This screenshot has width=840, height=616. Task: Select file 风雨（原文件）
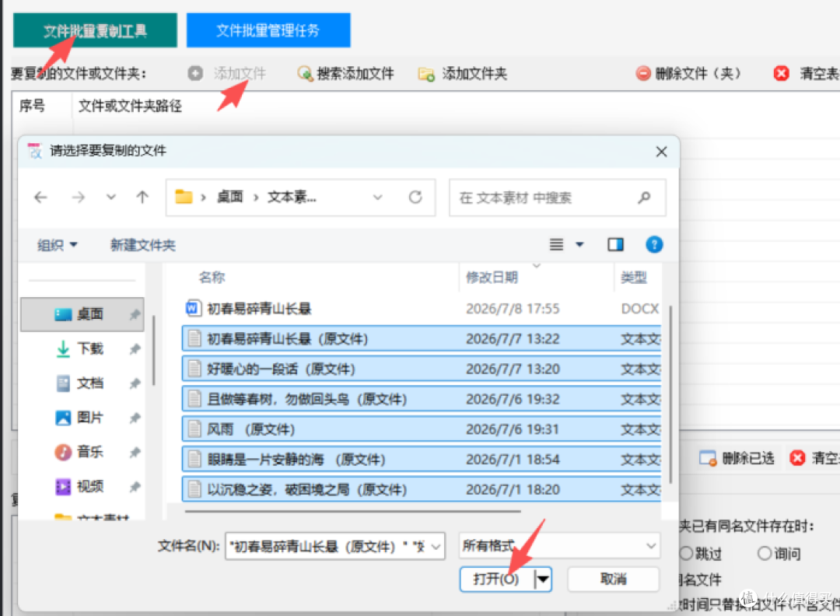(x=422, y=429)
